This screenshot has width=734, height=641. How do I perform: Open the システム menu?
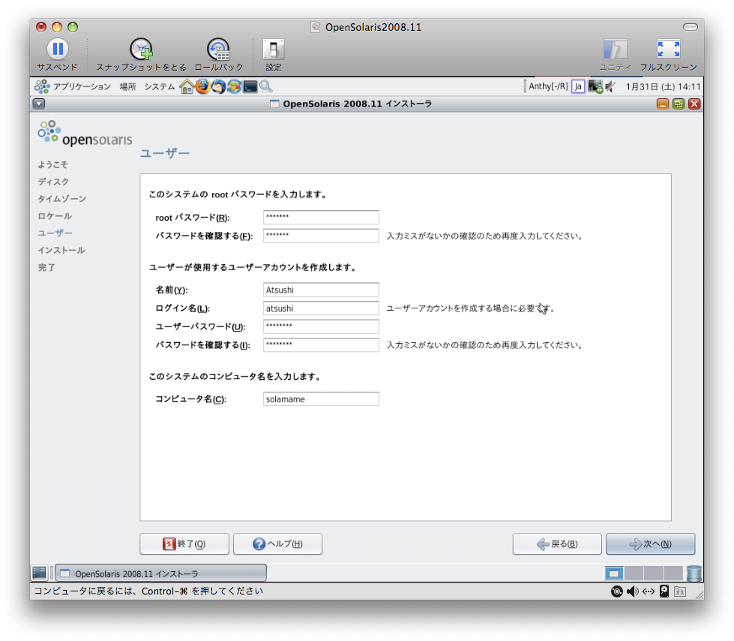(159, 87)
